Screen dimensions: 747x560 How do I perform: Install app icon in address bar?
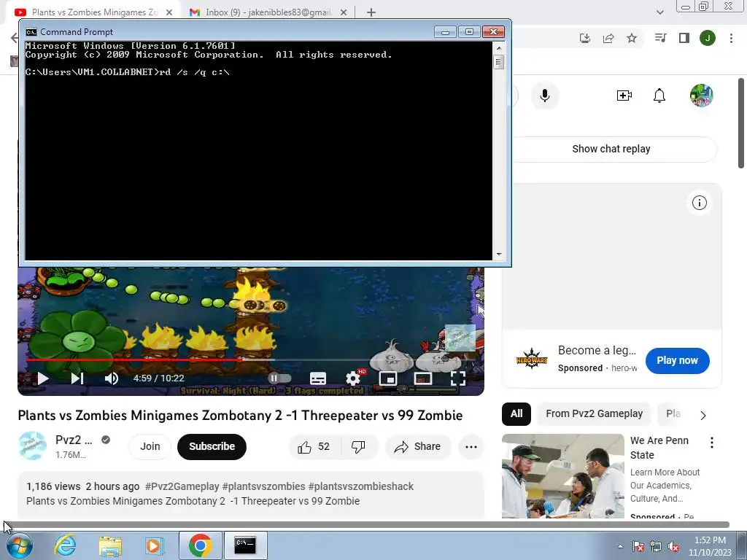584,38
